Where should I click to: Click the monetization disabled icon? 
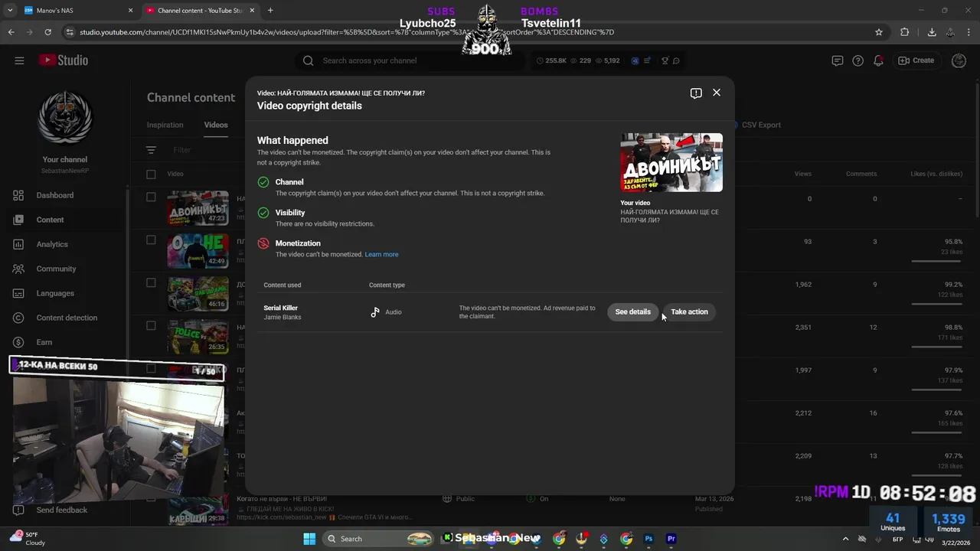click(263, 243)
